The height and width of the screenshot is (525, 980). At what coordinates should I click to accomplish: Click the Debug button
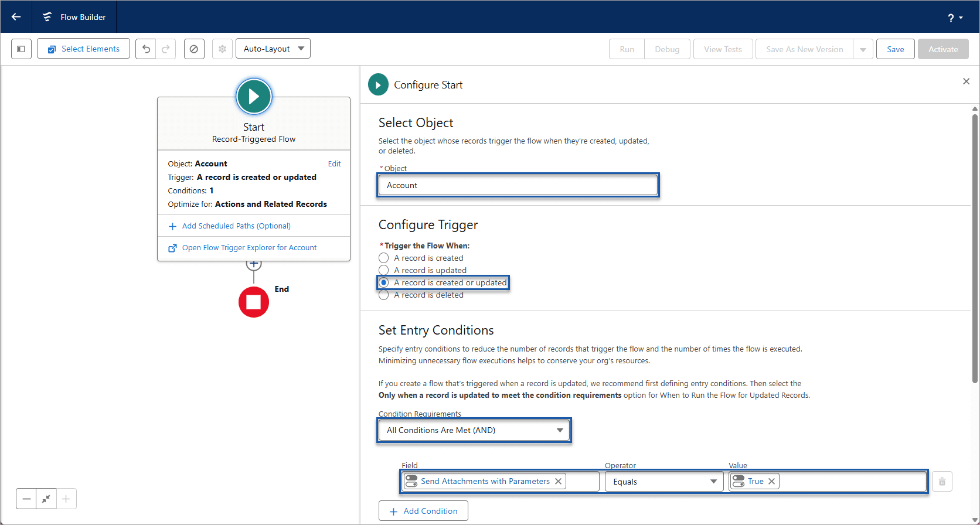pyautogui.click(x=667, y=49)
